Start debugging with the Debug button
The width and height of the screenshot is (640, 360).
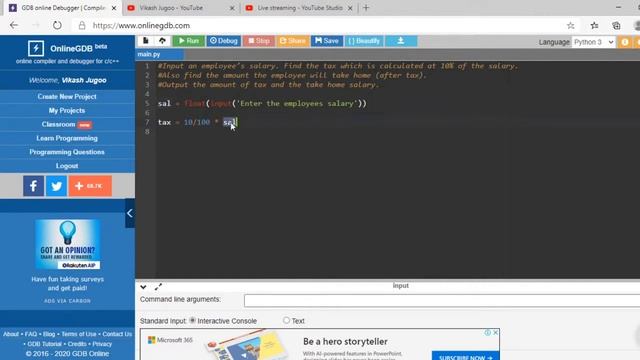pyautogui.click(x=223, y=41)
